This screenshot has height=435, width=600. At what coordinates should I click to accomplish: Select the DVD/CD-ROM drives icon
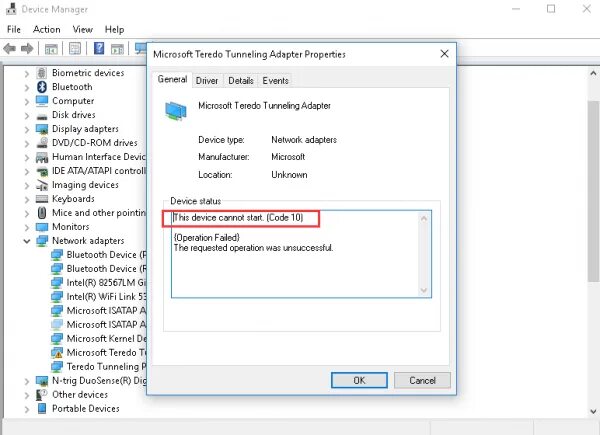point(42,143)
